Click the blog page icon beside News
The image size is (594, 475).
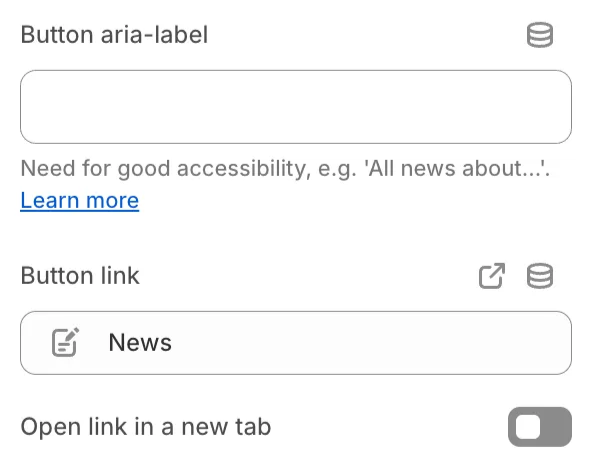tap(65, 342)
